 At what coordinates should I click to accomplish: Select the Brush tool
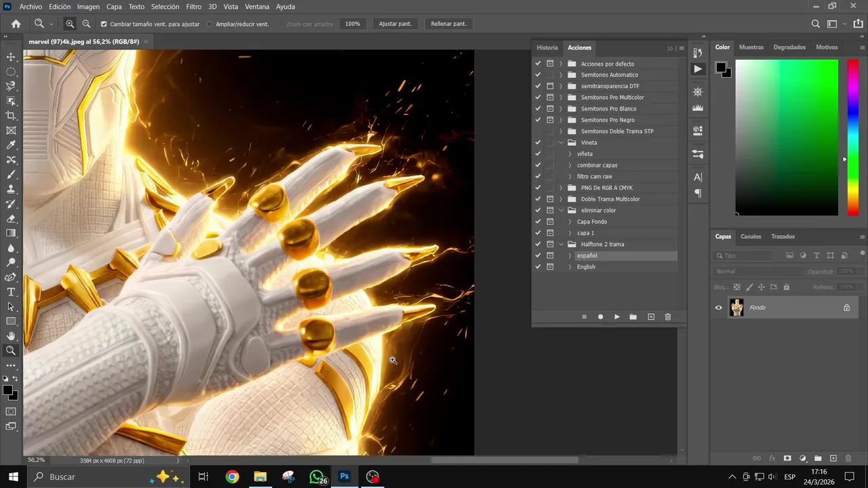(11, 175)
